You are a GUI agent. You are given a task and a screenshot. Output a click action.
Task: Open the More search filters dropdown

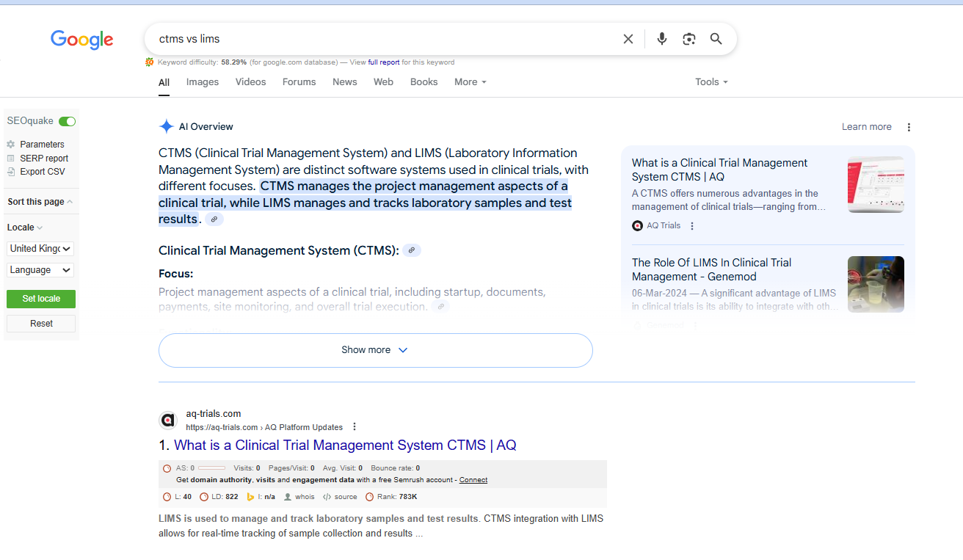pyautogui.click(x=470, y=82)
